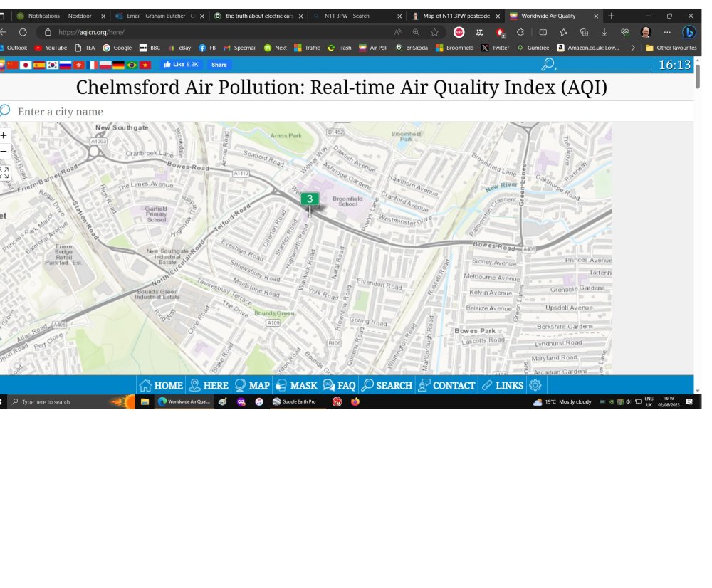Close the Worldwide Air Quality tab
The height and width of the screenshot is (588, 712).
pyautogui.click(x=596, y=16)
